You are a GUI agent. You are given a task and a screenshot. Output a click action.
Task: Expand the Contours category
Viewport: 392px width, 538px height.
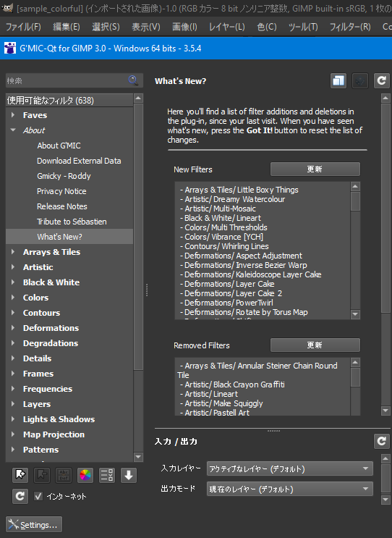[x=13, y=313]
